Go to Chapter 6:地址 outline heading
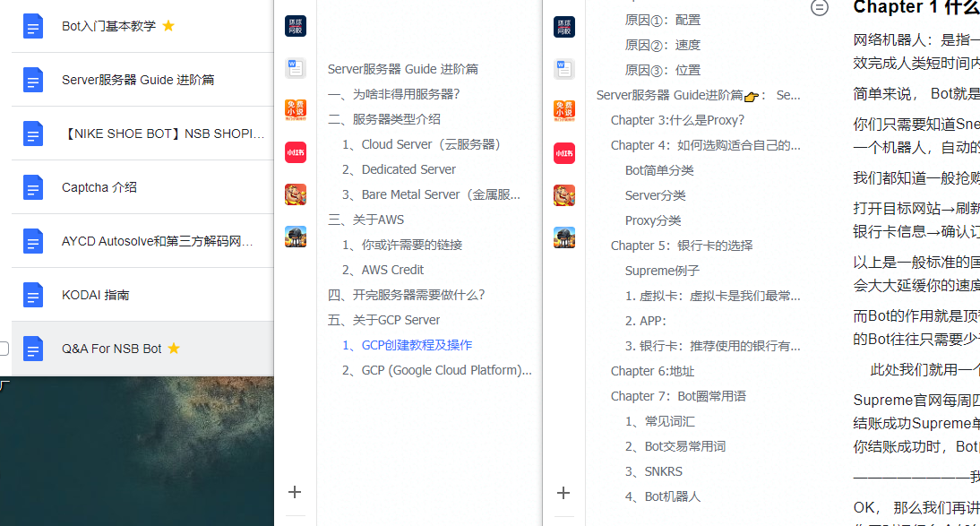Screen dimensions: 980x526 pyautogui.click(x=652, y=371)
